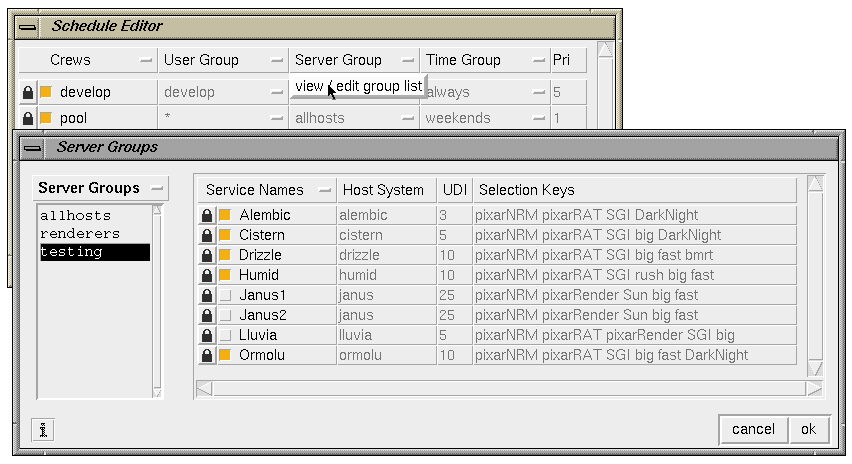Click the lock icon next to Lluvia

point(207,335)
